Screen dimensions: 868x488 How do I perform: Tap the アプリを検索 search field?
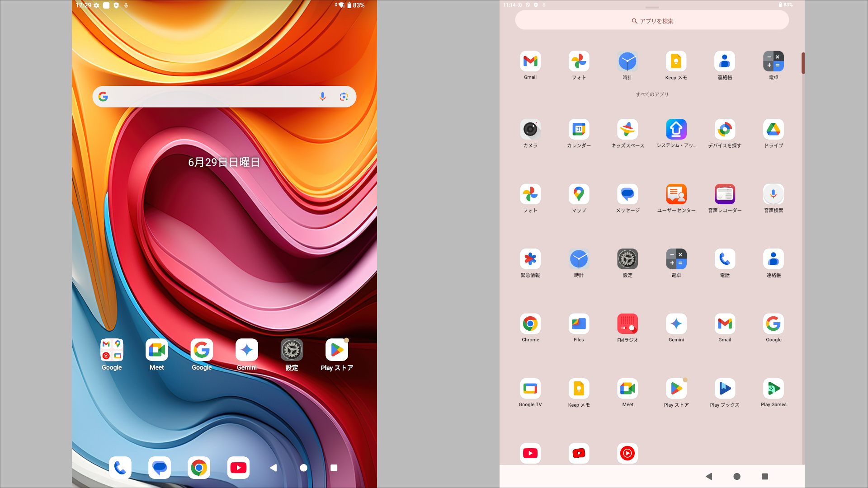(652, 21)
